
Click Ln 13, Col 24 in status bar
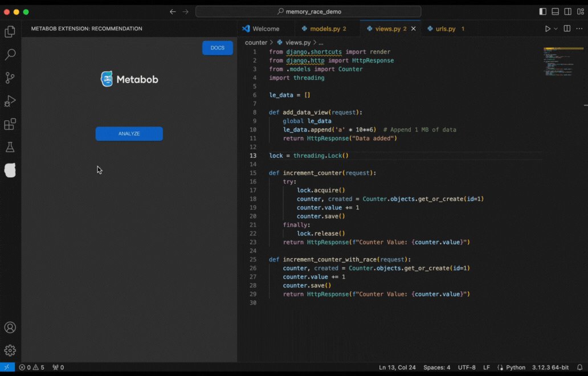pos(397,367)
